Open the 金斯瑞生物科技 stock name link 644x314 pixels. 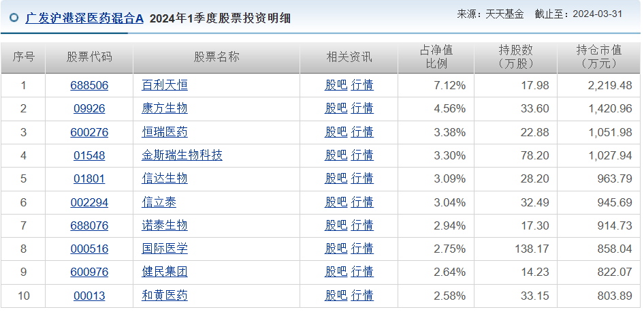point(182,155)
